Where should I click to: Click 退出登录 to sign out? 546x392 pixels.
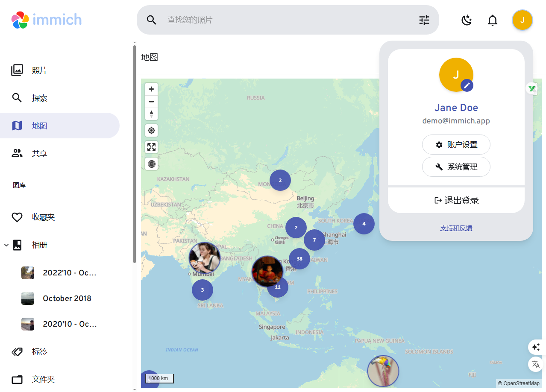456,200
